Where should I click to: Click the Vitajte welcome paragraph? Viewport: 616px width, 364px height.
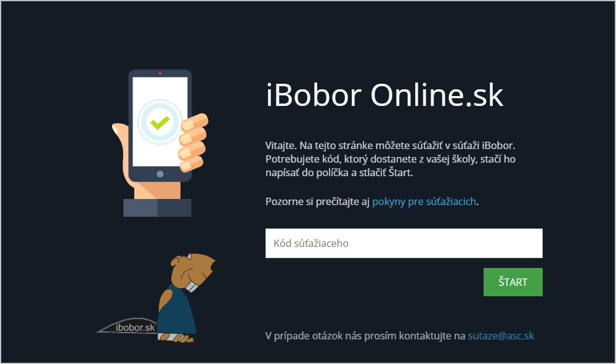pos(391,159)
